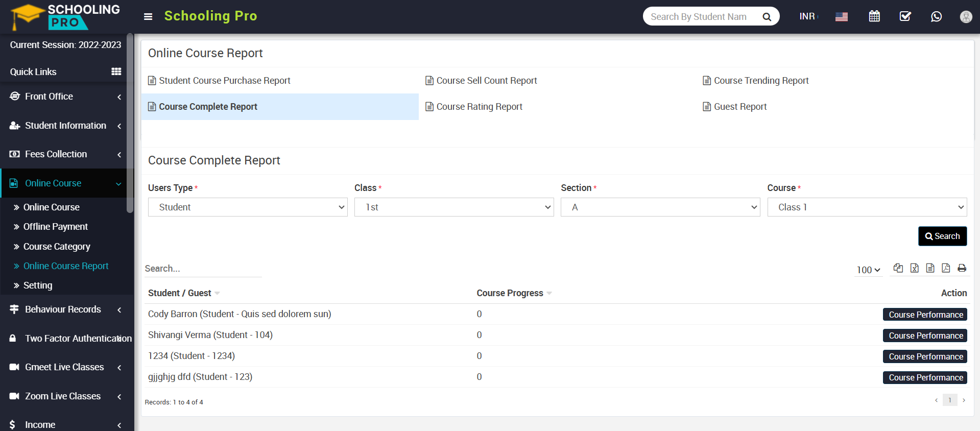The width and height of the screenshot is (980, 431).
Task: Open the calendar icon in header
Action: (x=874, y=16)
